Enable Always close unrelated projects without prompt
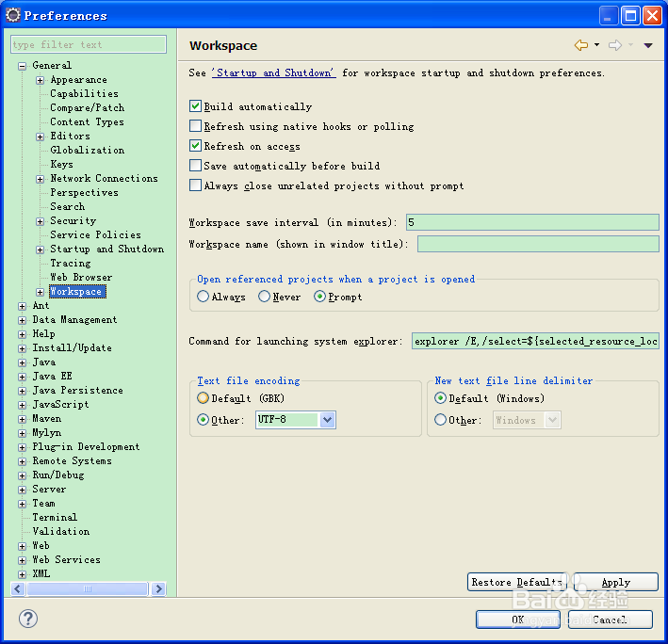 [196, 185]
